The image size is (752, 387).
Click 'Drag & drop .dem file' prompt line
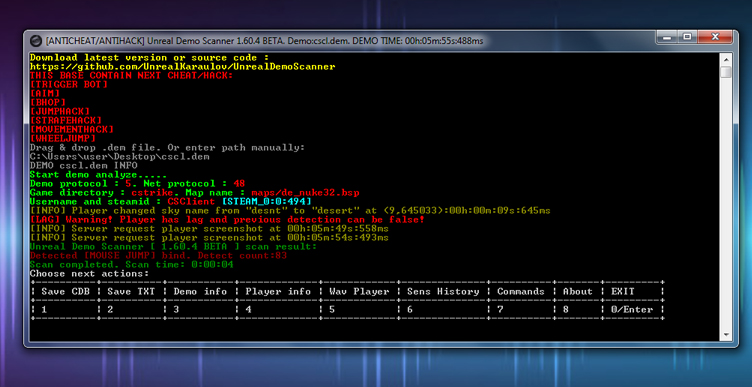pyautogui.click(x=167, y=148)
